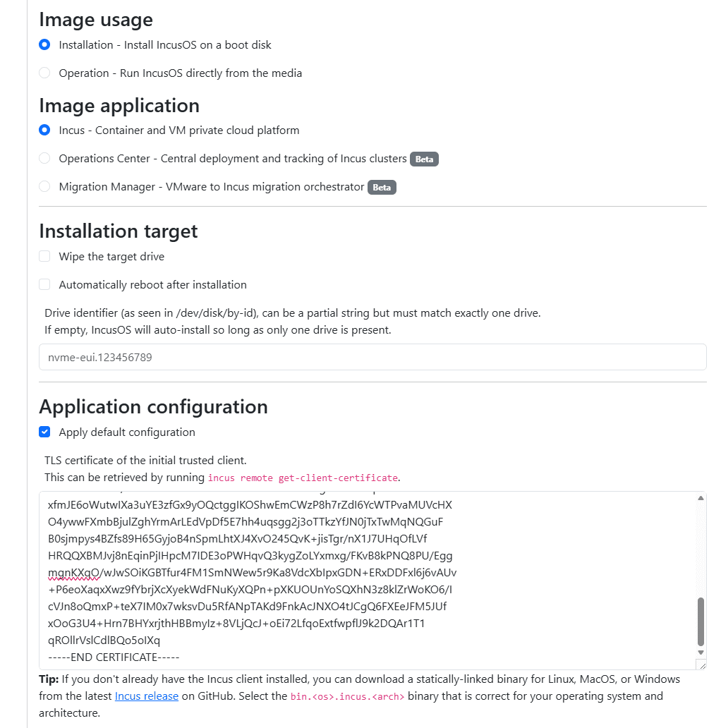Select Operation to run IncusOS from media
Screen dimensions: 721x728
coord(44,73)
